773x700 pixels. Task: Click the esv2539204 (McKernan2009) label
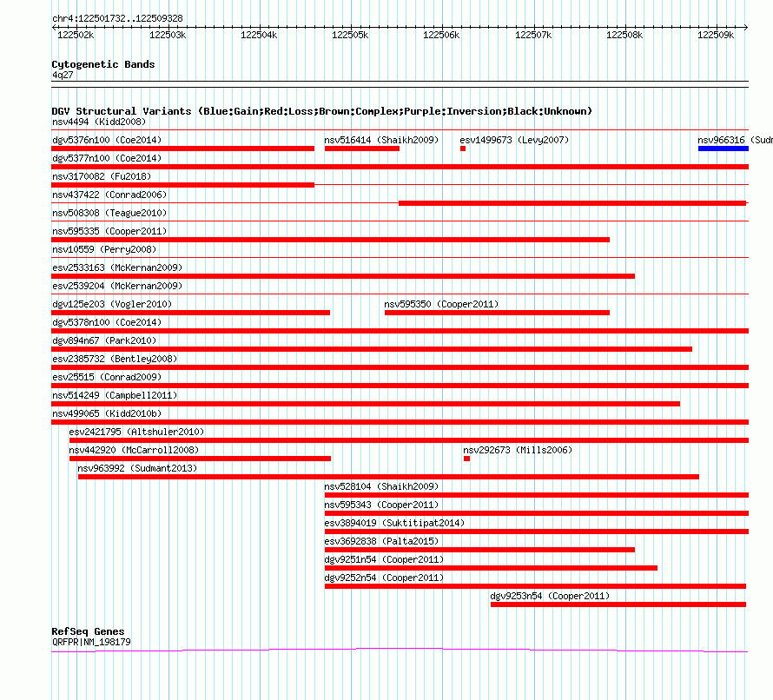(117, 286)
